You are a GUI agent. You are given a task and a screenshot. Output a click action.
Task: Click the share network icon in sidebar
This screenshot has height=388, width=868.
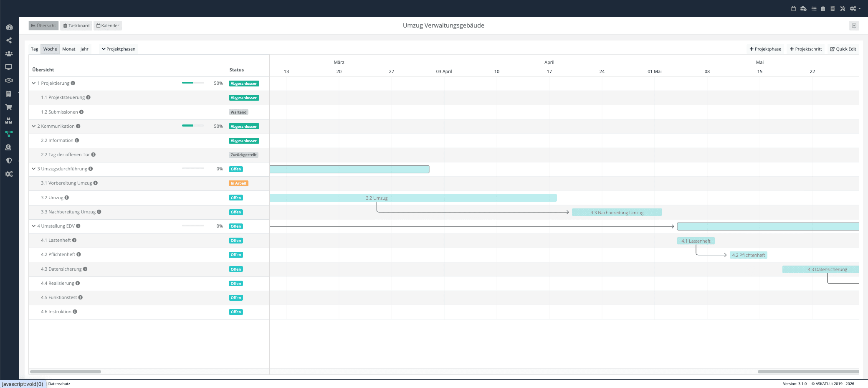[9, 41]
